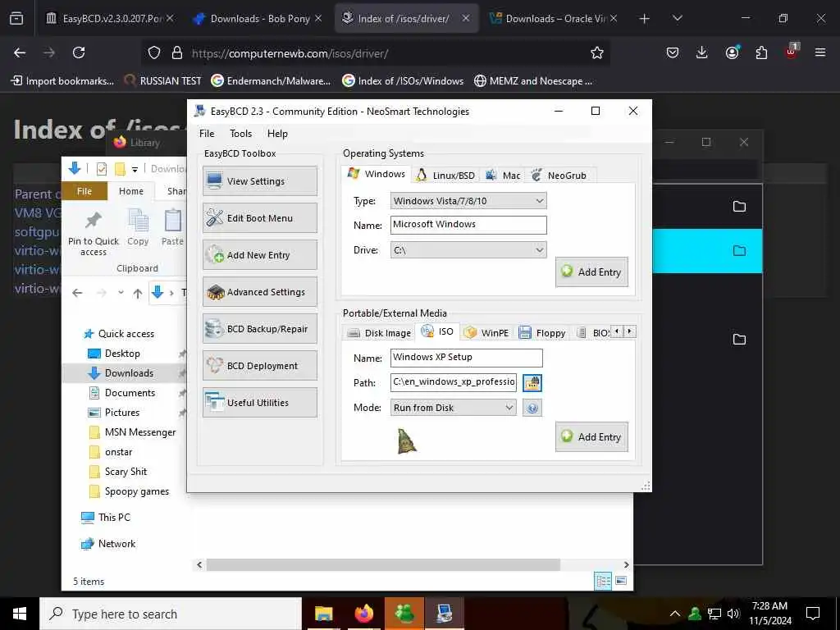Open File tab in File Explorer ribbon

pos(84,191)
